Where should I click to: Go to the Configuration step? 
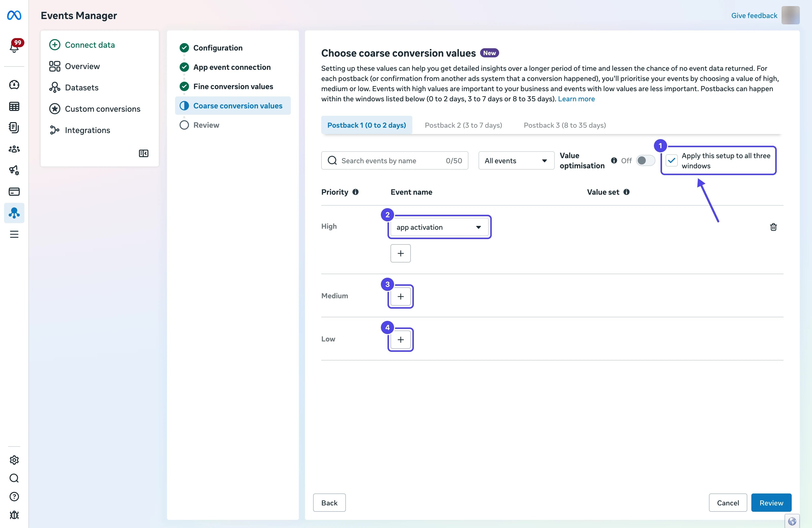pyautogui.click(x=218, y=48)
